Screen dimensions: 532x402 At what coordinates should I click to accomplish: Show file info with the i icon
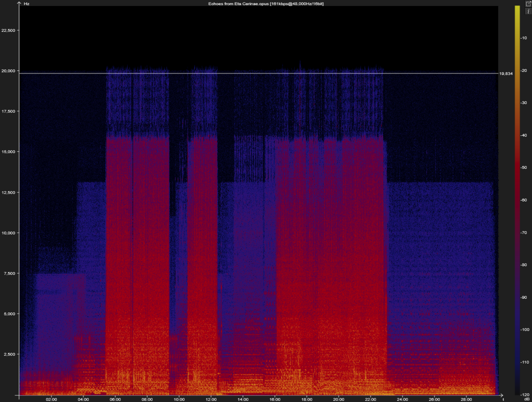(x=528, y=11)
